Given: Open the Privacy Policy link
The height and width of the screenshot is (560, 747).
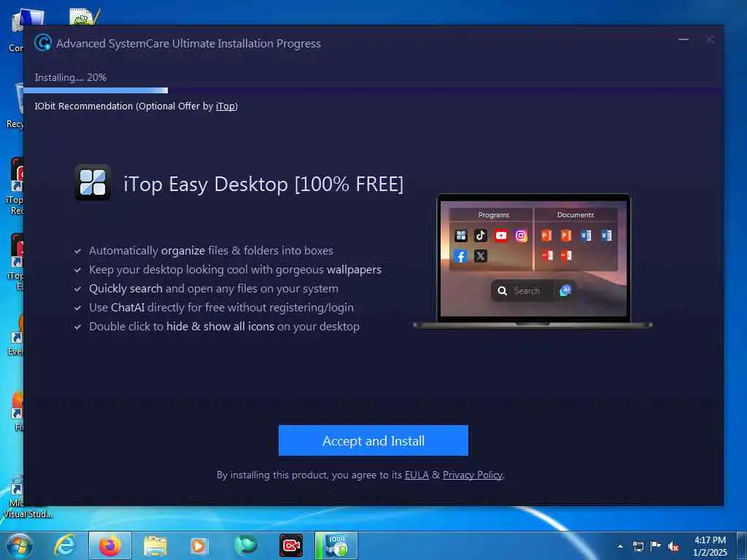Looking at the screenshot, I should (473, 475).
